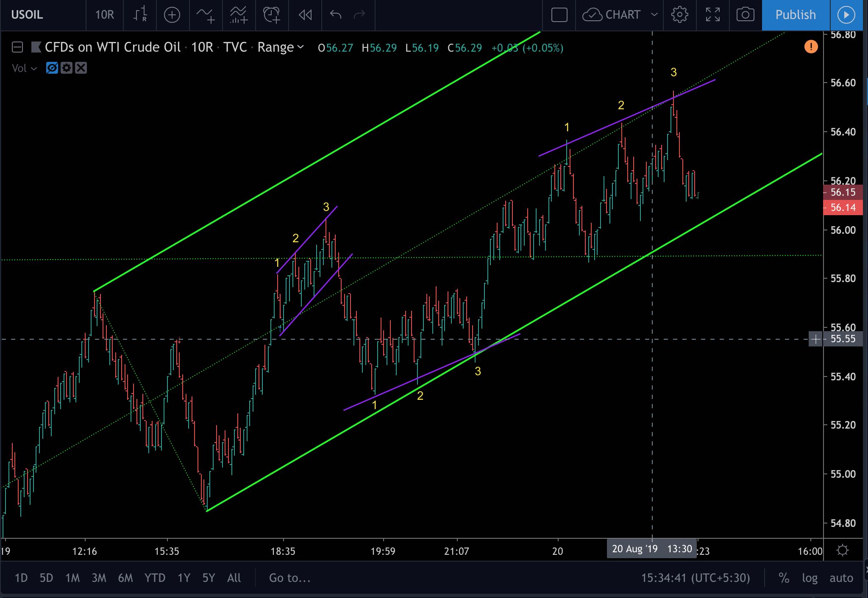Image resolution: width=868 pixels, height=598 pixels.
Task: Select the 3M time range
Action: coord(99,578)
